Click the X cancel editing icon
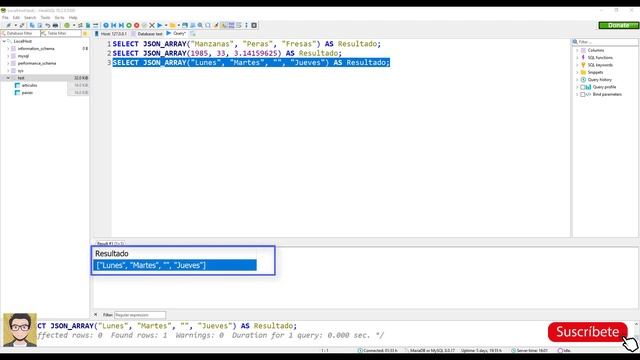 [x=152, y=25]
